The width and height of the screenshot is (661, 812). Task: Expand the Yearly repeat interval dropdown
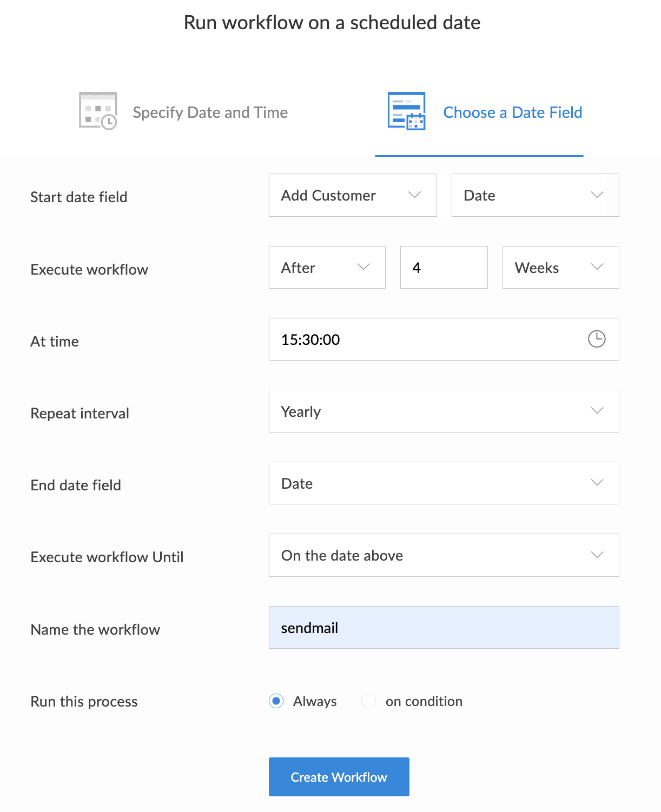point(443,411)
